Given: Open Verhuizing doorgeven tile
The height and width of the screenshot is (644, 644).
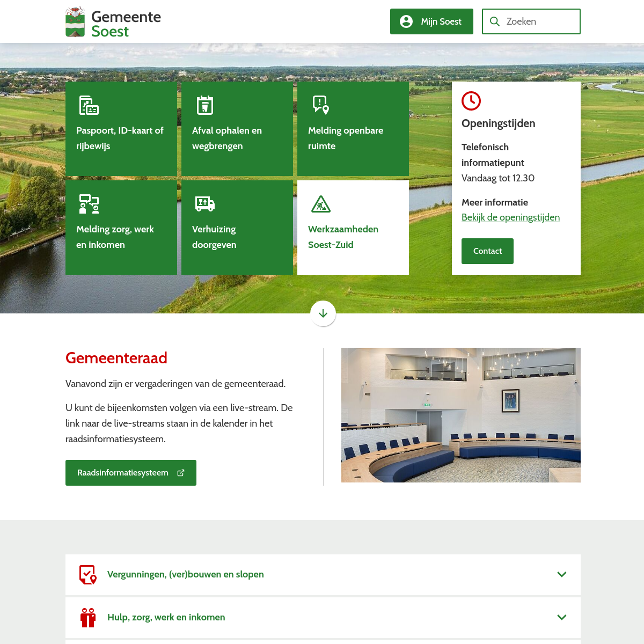Looking at the screenshot, I should [237, 228].
